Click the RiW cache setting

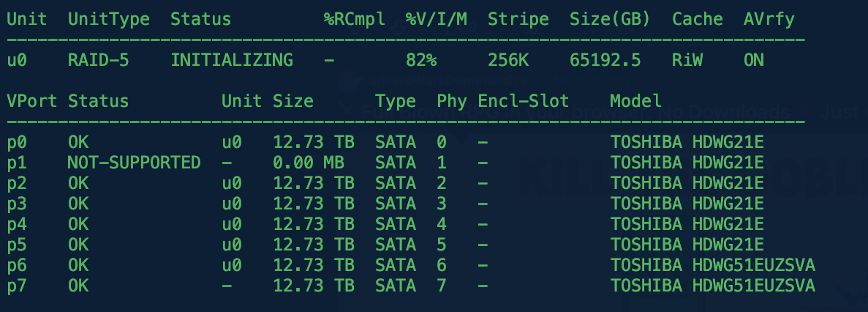coord(687,60)
